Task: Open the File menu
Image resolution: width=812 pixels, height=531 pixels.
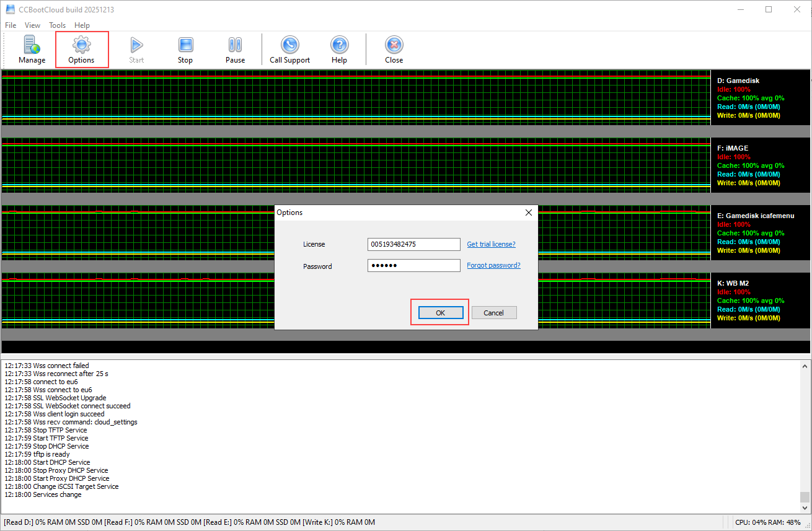Action: click(x=11, y=25)
